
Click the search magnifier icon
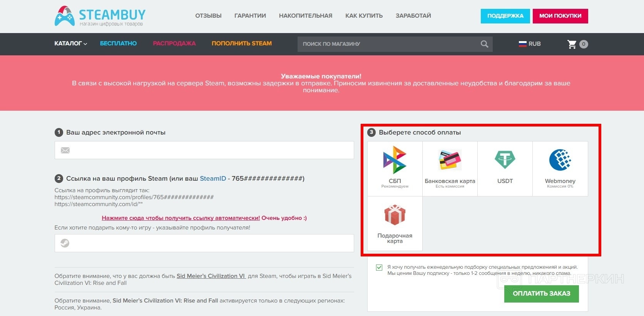[x=484, y=44]
